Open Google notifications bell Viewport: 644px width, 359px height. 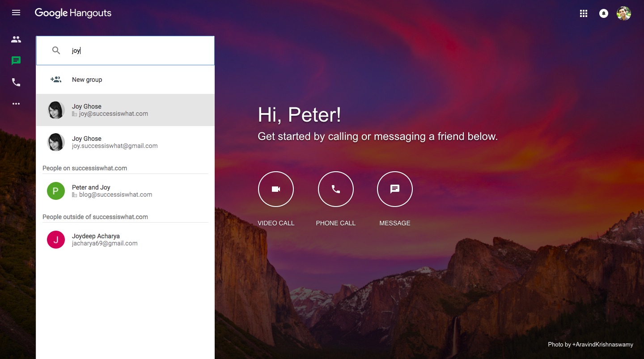[x=603, y=13]
